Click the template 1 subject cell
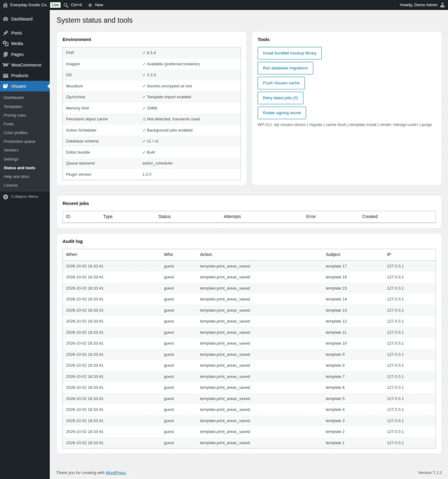The width and height of the screenshot is (448, 479). tap(335, 443)
